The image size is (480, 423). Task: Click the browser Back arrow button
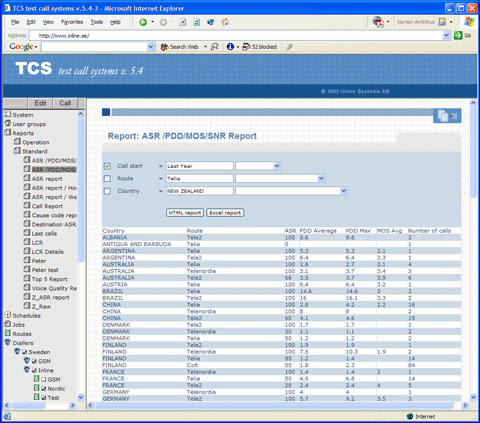(143, 22)
